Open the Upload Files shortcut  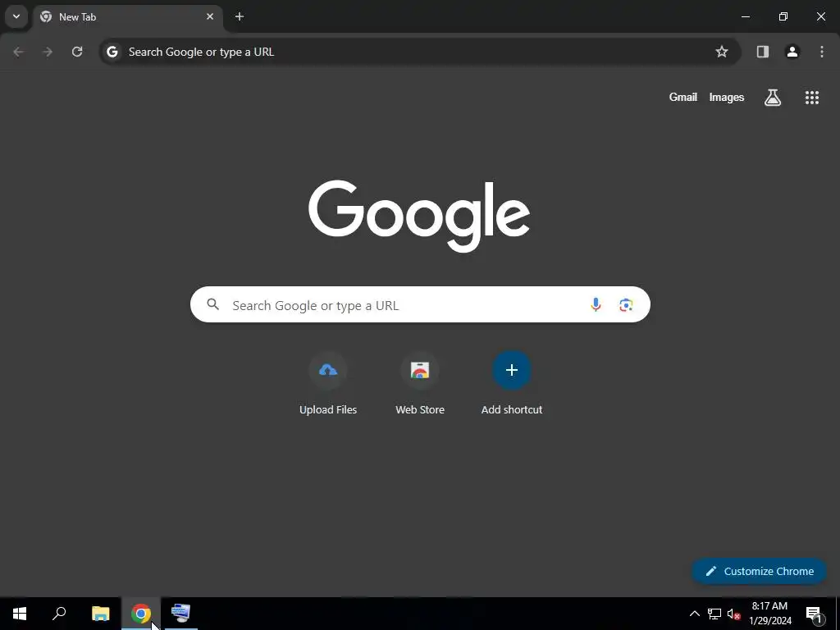(328, 384)
